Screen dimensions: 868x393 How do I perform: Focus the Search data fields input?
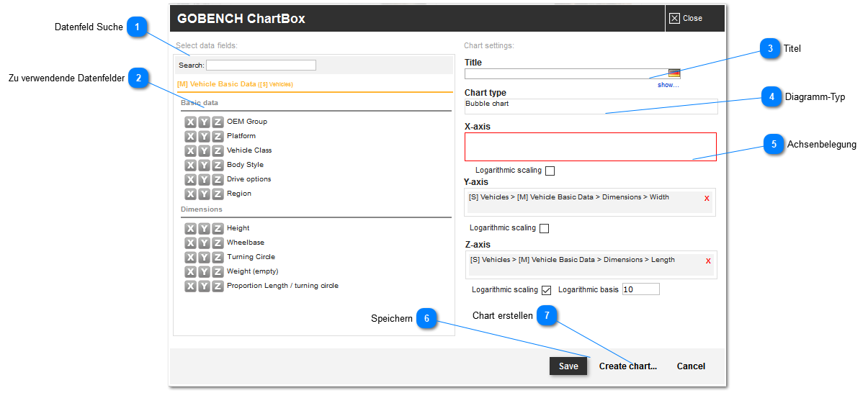261,65
